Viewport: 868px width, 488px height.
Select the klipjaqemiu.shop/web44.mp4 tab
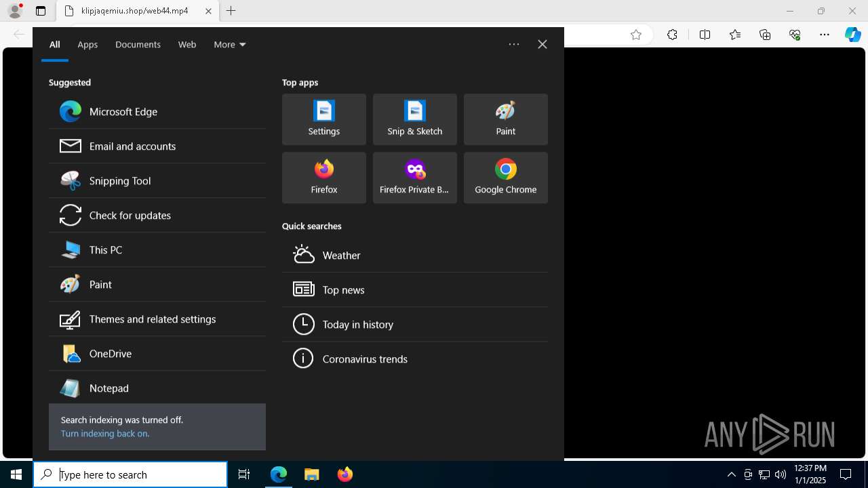coord(137,11)
